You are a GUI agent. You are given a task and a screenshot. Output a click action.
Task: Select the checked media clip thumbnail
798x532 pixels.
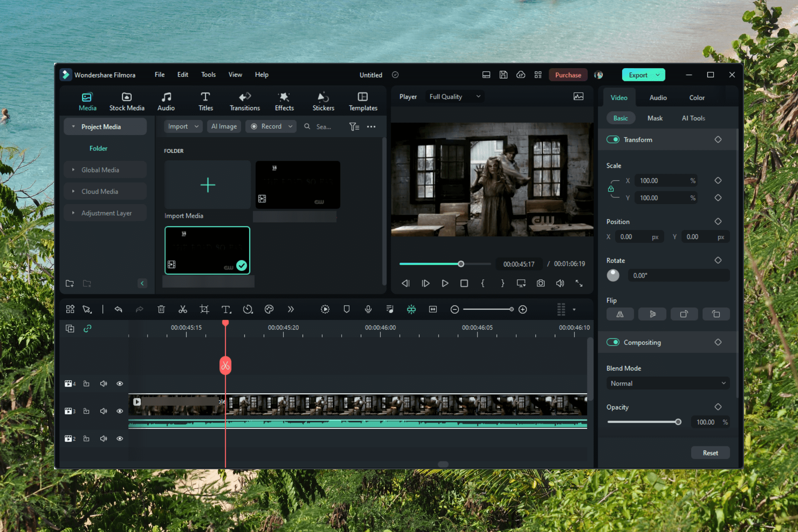pyautogui.click(x=207, y=250)
